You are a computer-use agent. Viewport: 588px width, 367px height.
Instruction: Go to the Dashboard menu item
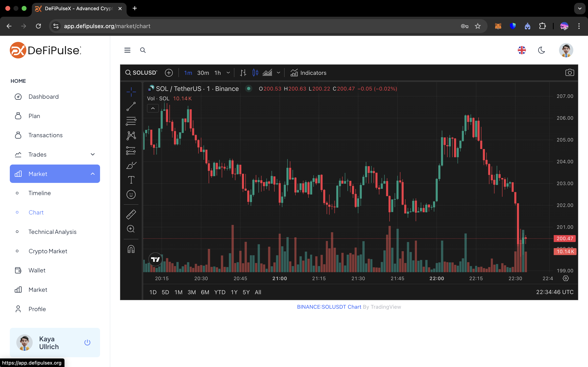[43, 97]
